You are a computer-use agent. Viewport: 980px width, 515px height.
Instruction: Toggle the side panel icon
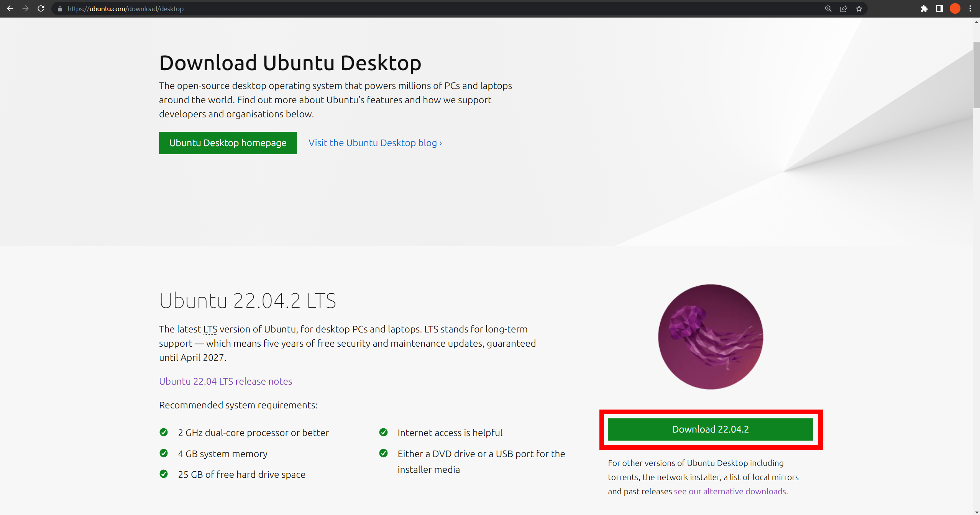939,9
